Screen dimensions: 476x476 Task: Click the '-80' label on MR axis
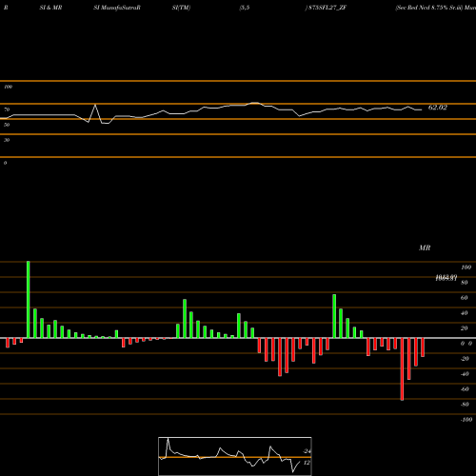[465, 405]
